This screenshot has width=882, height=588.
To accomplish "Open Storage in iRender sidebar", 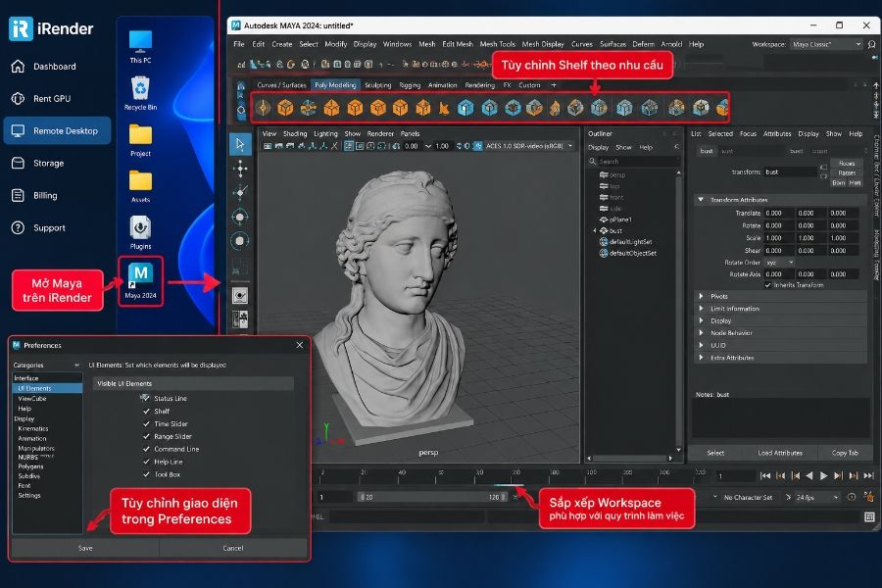I will pyautogui.click(x=37, y=164).
